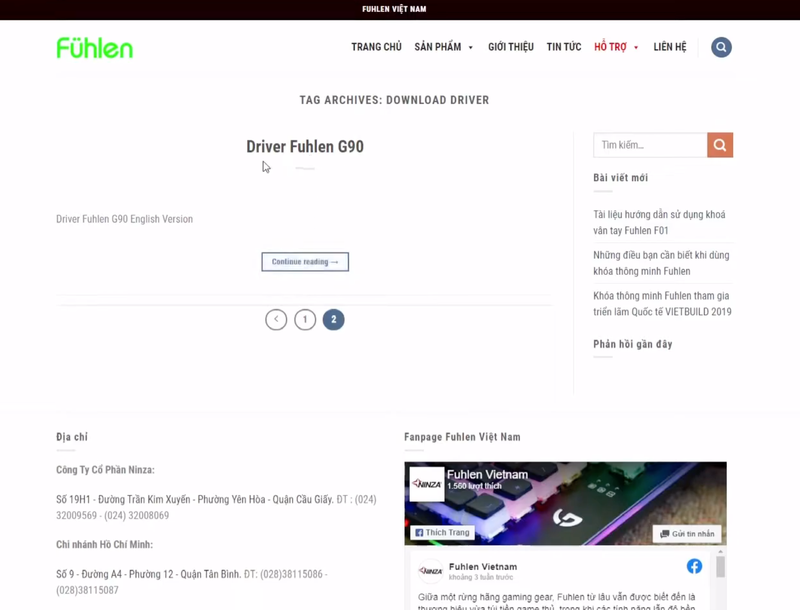Viewport: 800px width, 610px height.
Task: Click the Bài viết mới heading
Action: [x=620, y=177]
